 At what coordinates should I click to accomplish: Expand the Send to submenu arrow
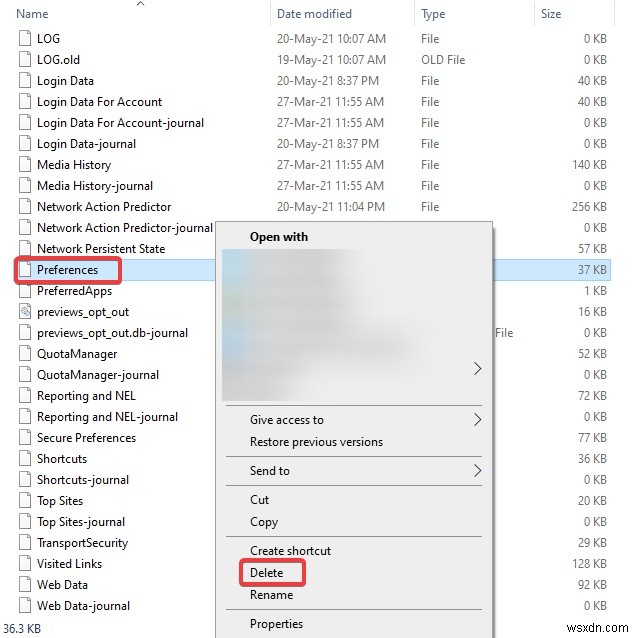click(x=478, y=471)
